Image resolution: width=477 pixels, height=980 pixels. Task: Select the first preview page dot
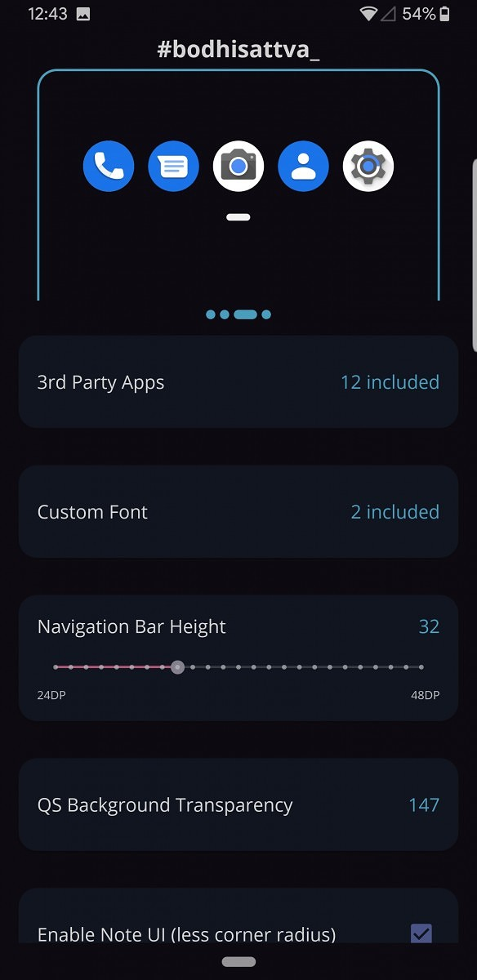211,314
